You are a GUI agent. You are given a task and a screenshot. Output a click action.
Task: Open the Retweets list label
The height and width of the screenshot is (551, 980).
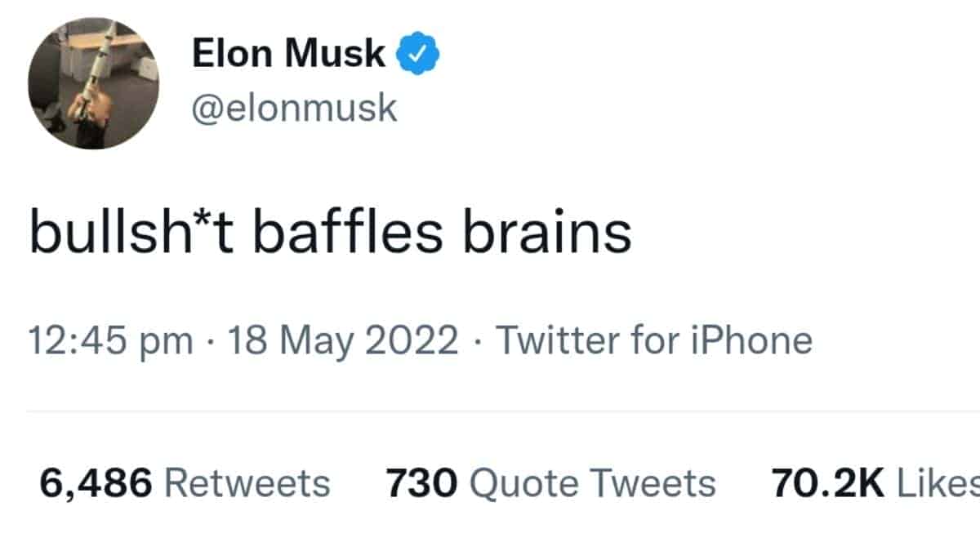click(247, 483)
